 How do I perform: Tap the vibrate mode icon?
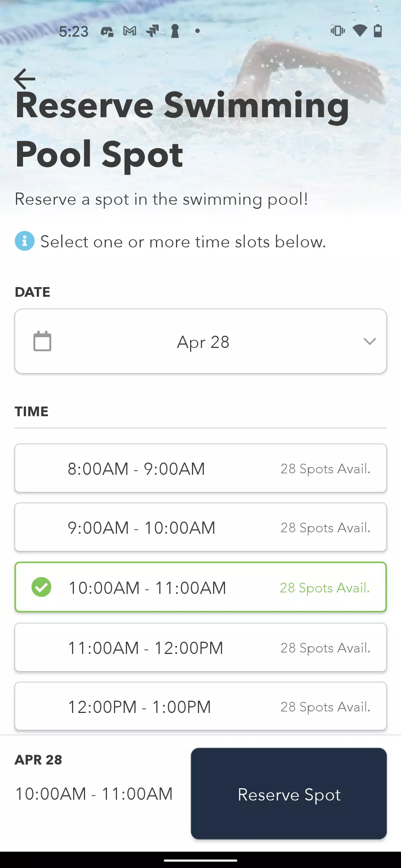338,31
